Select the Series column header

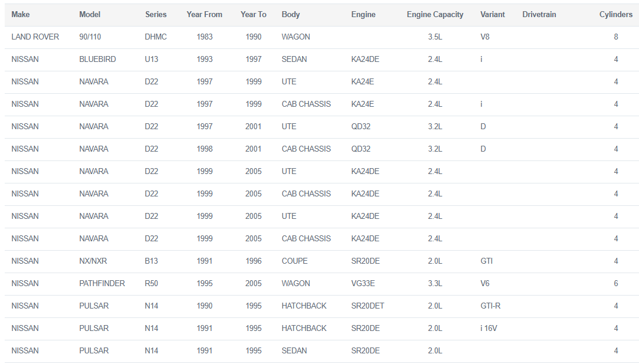[156, 14]
